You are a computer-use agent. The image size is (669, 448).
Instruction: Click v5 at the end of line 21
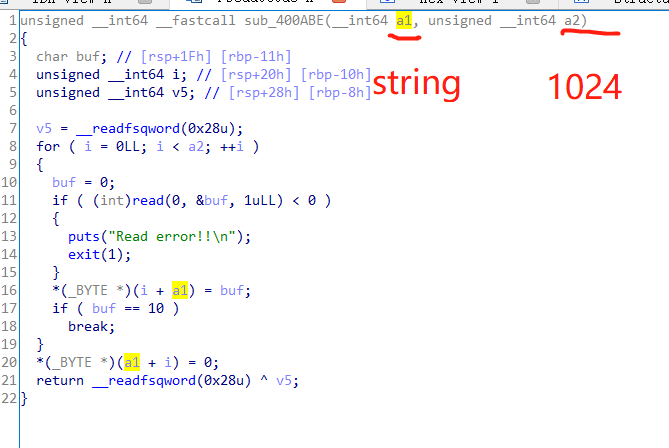(284, 381)
